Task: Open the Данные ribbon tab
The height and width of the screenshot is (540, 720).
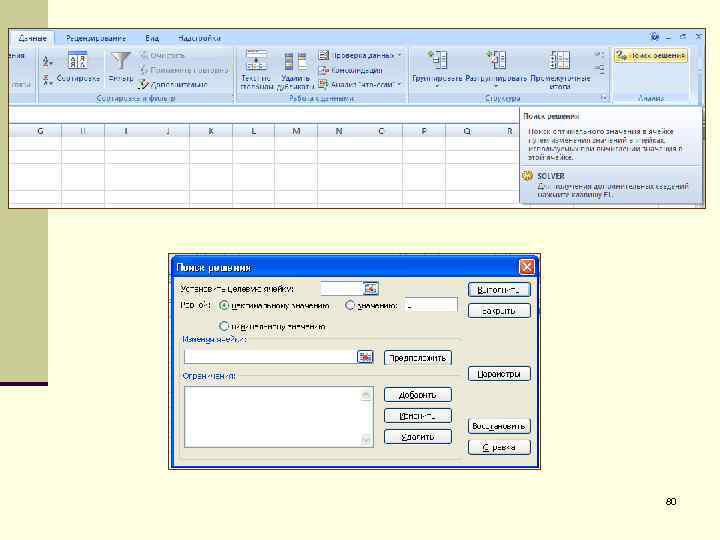Action: click(33, 39)
